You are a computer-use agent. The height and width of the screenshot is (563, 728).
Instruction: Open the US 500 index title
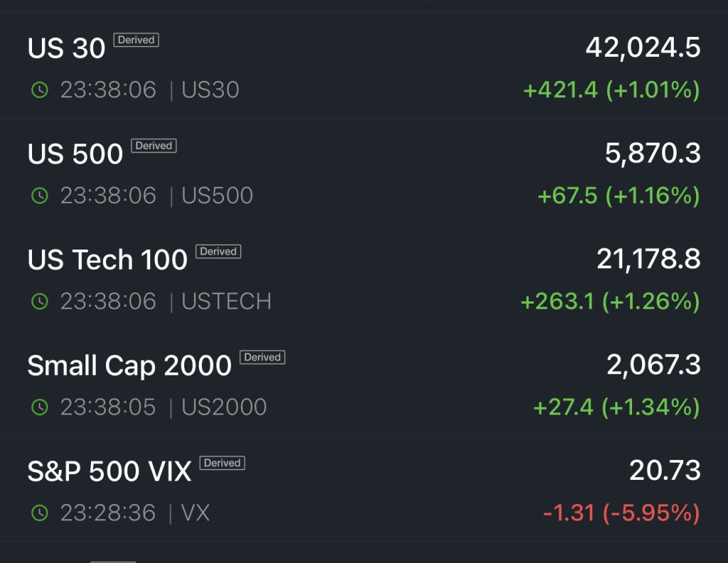coord(75,154)
